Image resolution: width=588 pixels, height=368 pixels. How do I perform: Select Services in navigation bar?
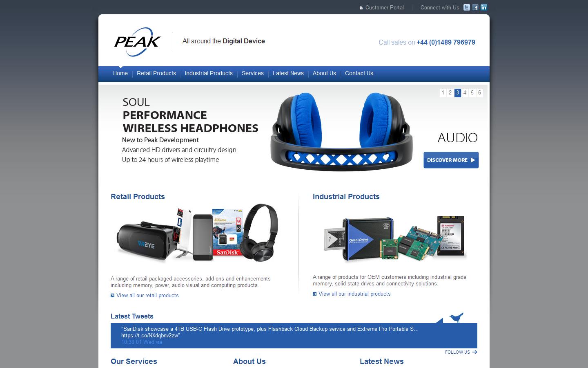253,74
